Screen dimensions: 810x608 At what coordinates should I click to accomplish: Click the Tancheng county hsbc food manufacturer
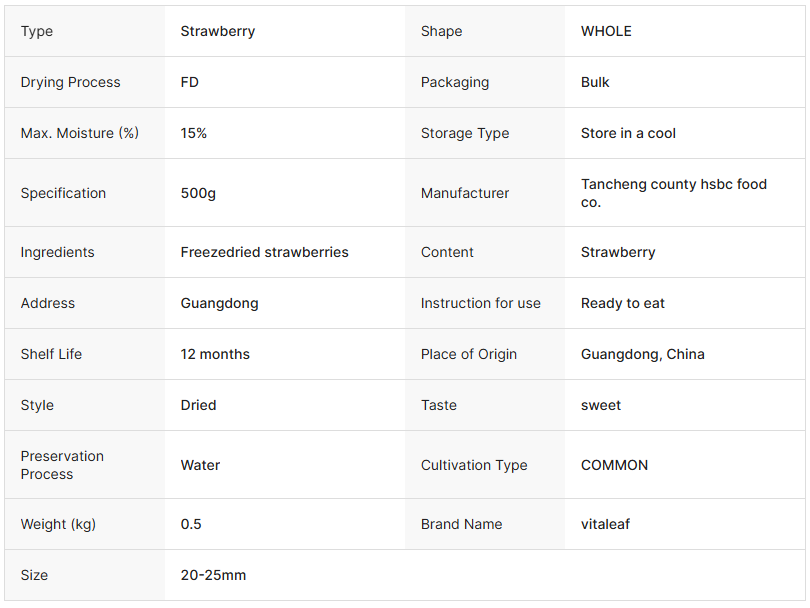(673, 193)
